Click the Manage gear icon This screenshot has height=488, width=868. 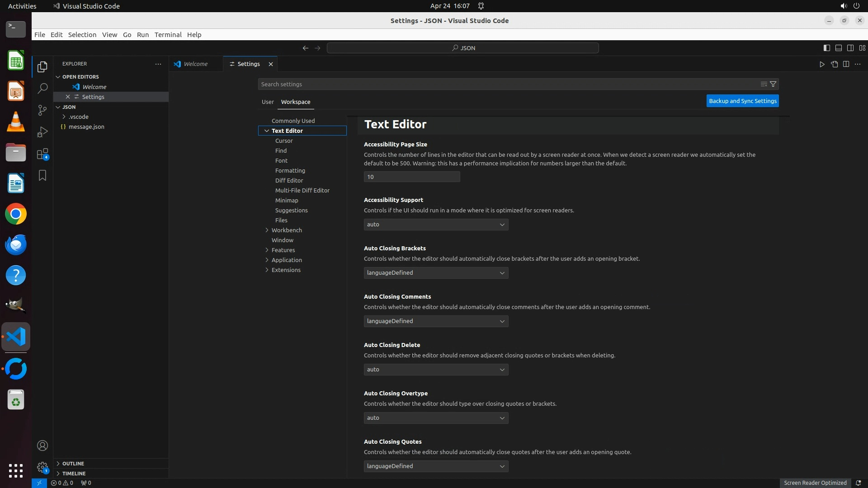click(42, 467)
